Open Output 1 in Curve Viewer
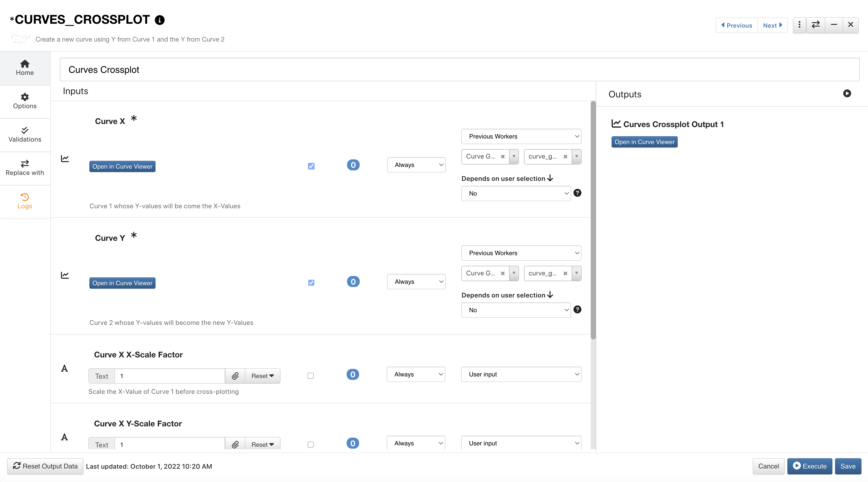 click(x=644, y=142)
